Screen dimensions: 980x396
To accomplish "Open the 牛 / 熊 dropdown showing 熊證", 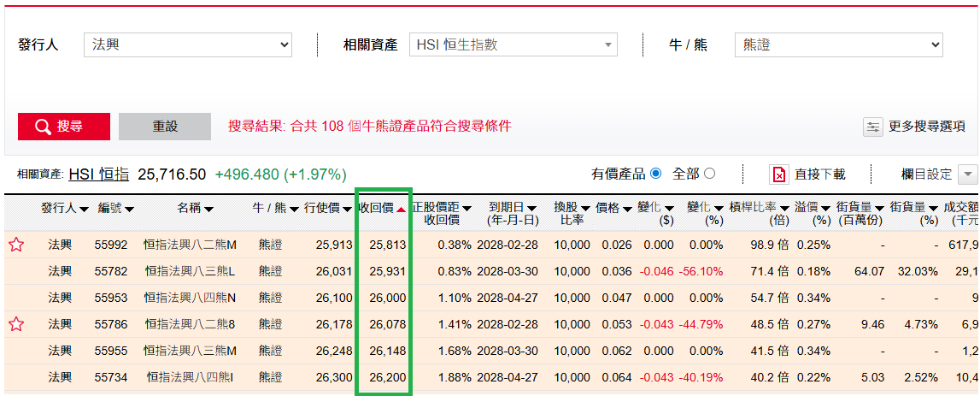I will pyautogui.click(x=838, y=45).
